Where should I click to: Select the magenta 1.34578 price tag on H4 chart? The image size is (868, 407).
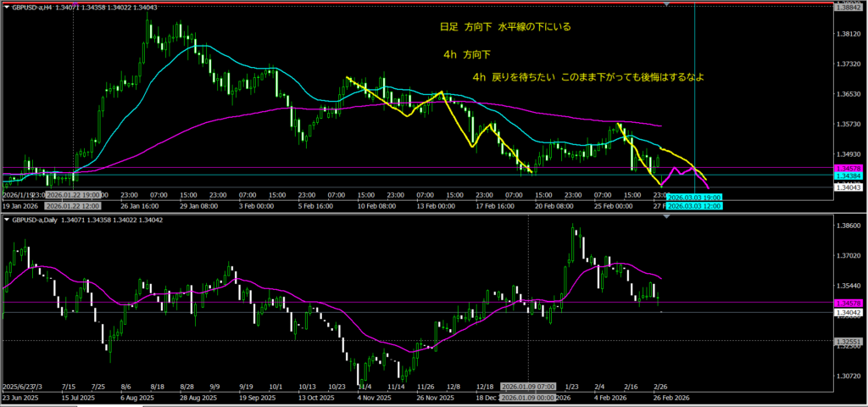click(x=849, y=169)
